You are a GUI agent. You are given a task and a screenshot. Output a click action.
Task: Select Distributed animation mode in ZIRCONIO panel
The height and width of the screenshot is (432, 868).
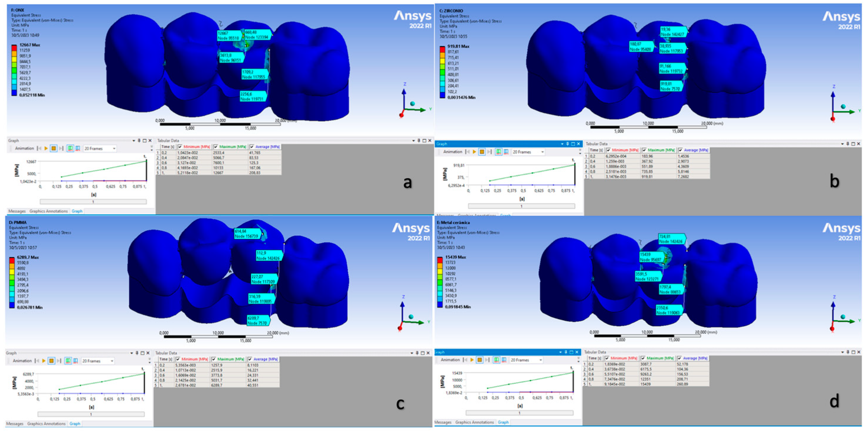click(x=498, y=152)
